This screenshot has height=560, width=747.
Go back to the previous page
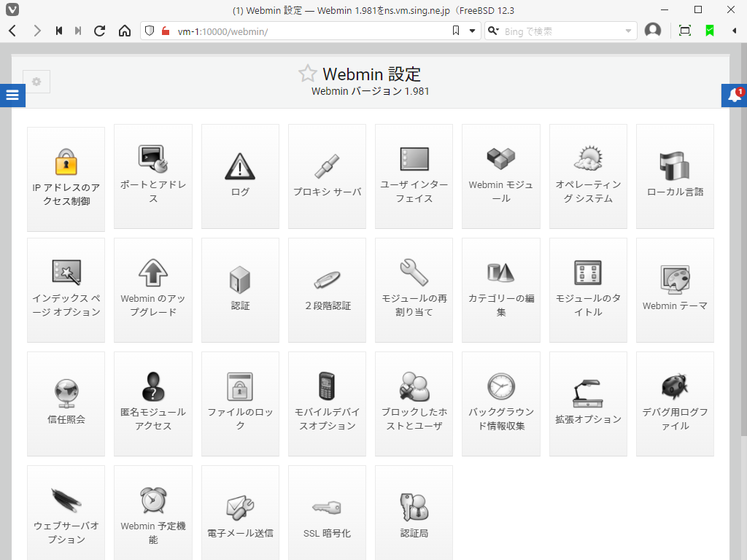13,31
